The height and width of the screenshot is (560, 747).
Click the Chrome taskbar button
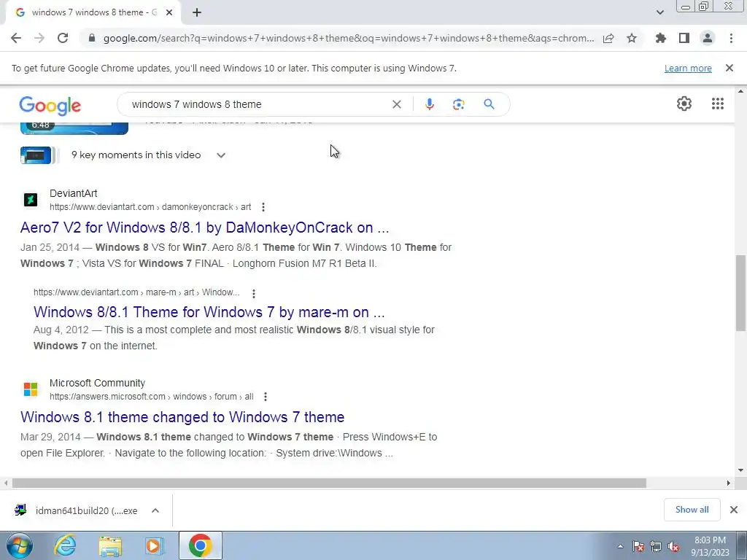(x=200, y=545)
